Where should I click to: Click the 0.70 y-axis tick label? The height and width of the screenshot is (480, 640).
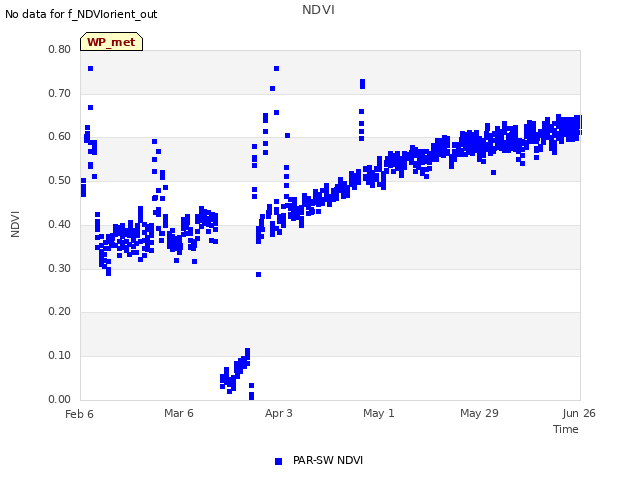tap(59, 93)
